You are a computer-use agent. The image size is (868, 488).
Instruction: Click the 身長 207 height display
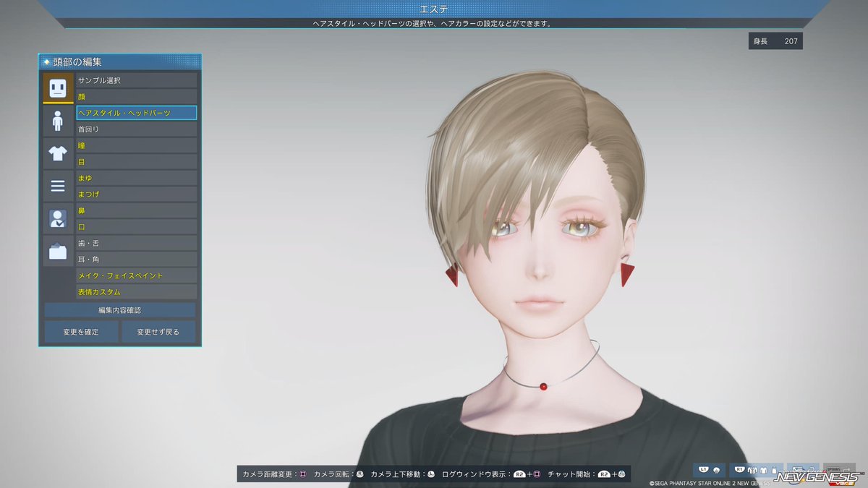(x=775, y=40)
